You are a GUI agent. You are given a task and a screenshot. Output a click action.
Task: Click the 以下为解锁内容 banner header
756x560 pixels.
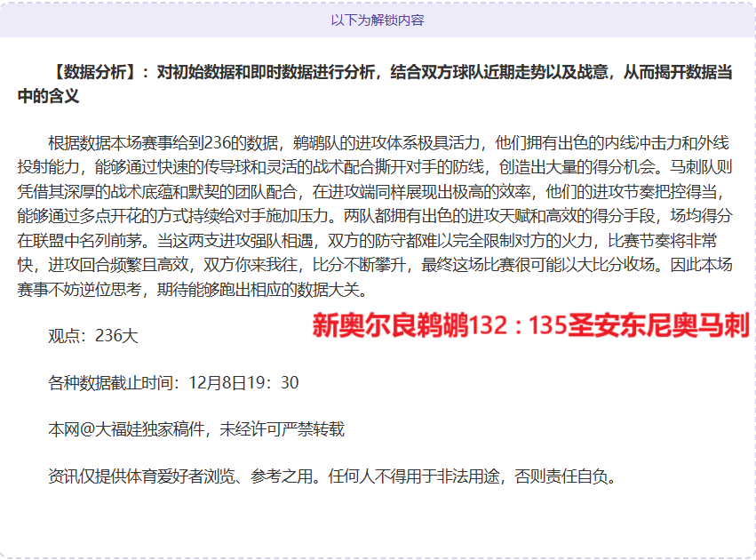click(378, 20)
